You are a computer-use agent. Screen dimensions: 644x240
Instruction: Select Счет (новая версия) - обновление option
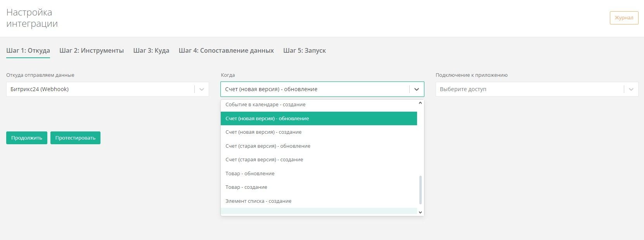[267, 119]
